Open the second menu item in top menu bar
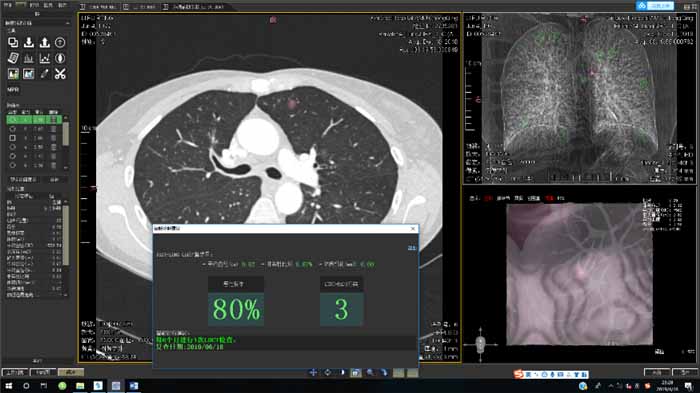The height and width of the screenshot is (393, 700). [21, 5]
